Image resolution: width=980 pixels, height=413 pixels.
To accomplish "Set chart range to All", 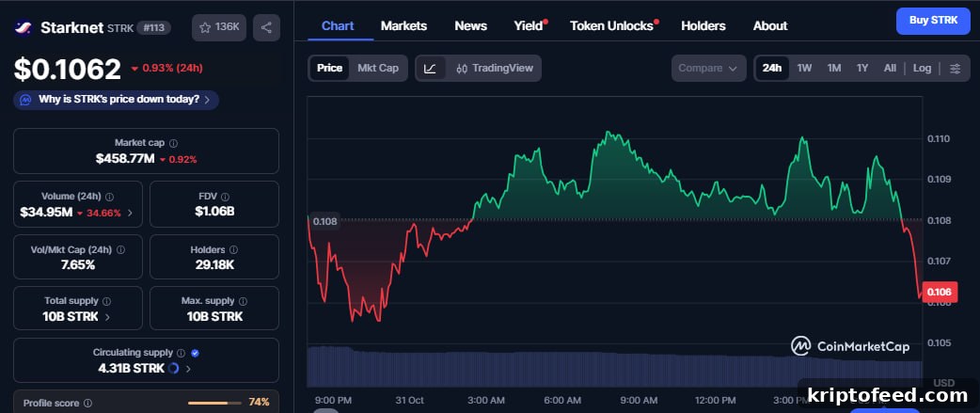I will (890, 68).
